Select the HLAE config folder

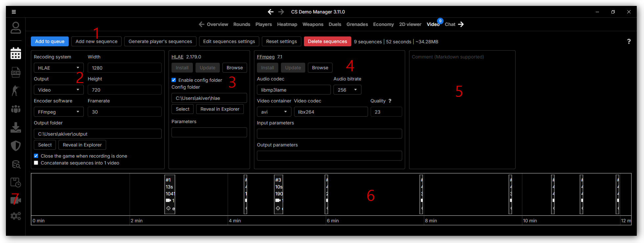tap(183, 109)
